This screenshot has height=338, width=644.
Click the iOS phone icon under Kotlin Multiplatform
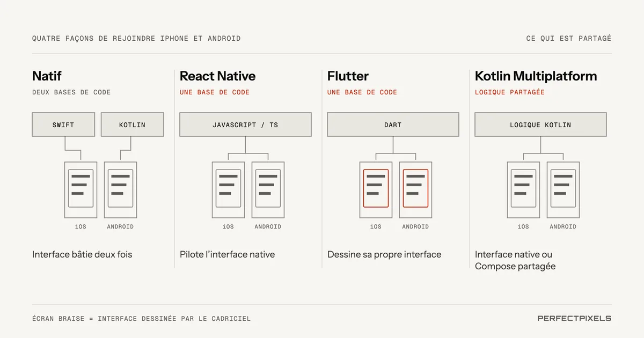pos(523,189)
